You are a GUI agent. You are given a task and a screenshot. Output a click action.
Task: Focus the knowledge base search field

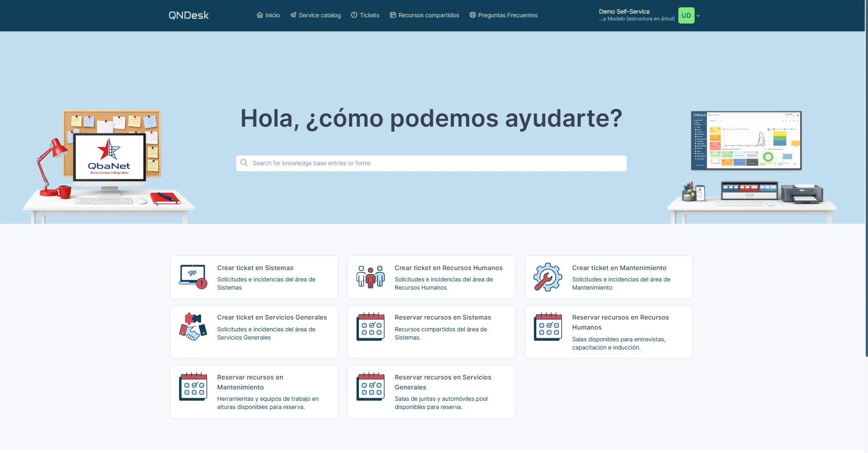(x=432, y=163)
